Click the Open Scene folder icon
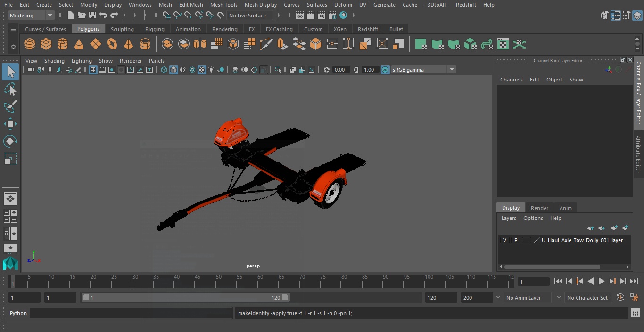644x332 pixels. [x=82, y=16]
